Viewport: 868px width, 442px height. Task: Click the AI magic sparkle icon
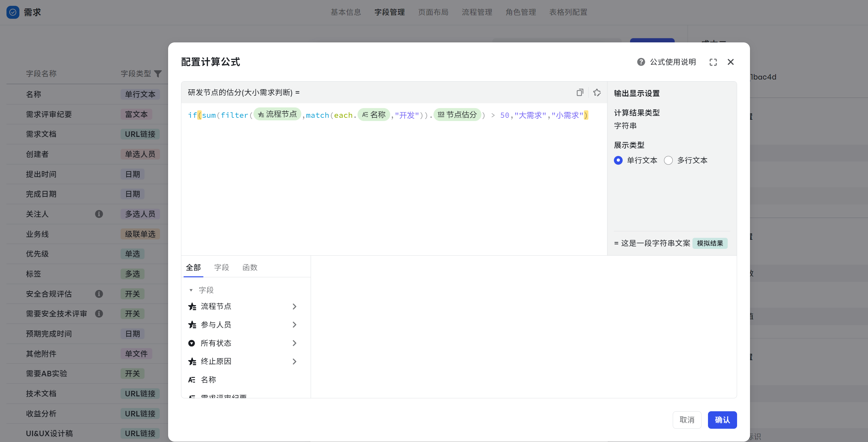click(x=597, y=92)
